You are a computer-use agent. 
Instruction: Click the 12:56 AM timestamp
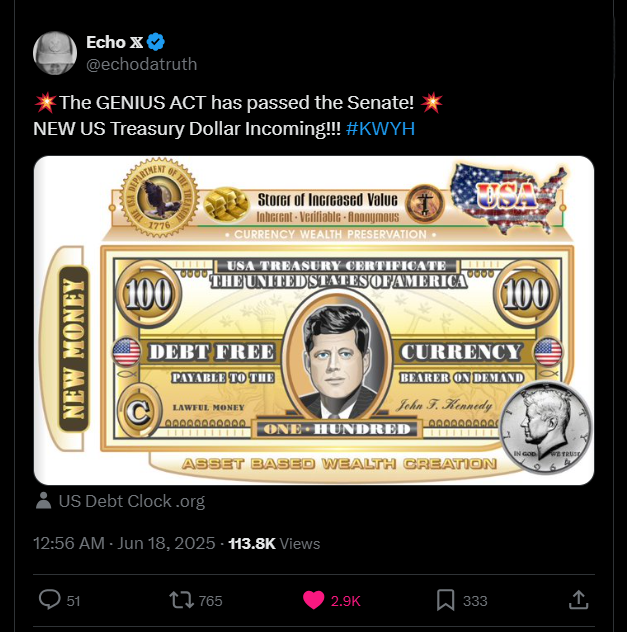pos(69,544)
